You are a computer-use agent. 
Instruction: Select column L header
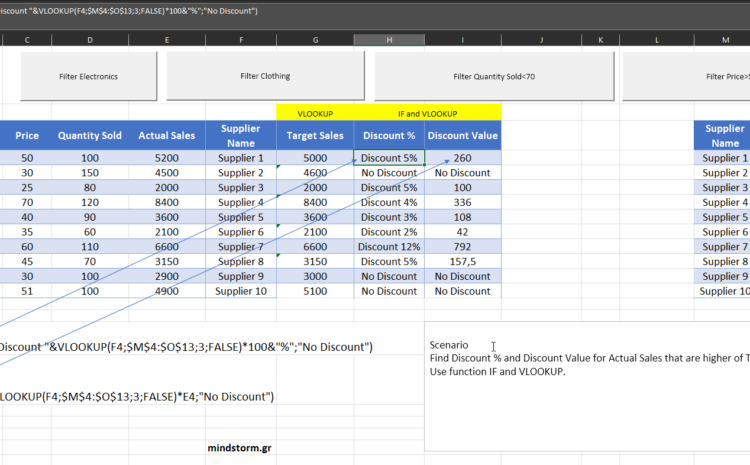click(x=657, y=40)
